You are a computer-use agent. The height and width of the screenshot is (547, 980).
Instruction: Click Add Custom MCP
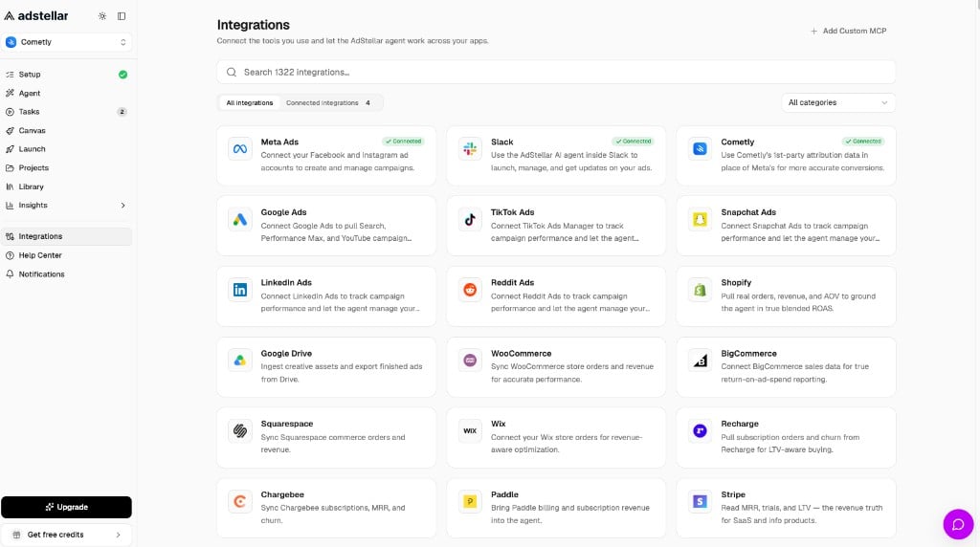[x=848, y=31]
